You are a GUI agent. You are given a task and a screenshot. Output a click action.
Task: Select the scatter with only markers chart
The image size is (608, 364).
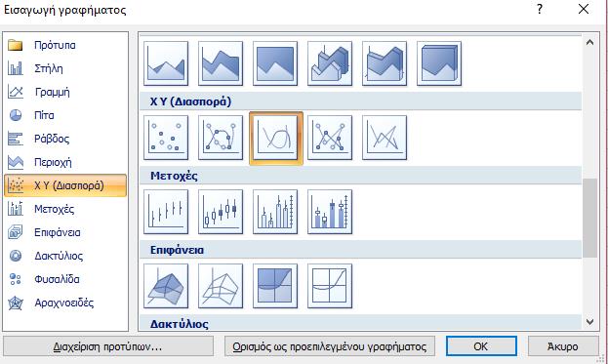click(x=166, y=138)
